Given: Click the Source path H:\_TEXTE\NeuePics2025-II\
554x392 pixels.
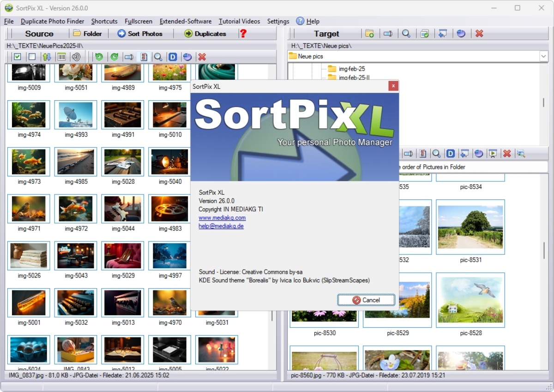Looking at the screenshot, I should point(45,46).
